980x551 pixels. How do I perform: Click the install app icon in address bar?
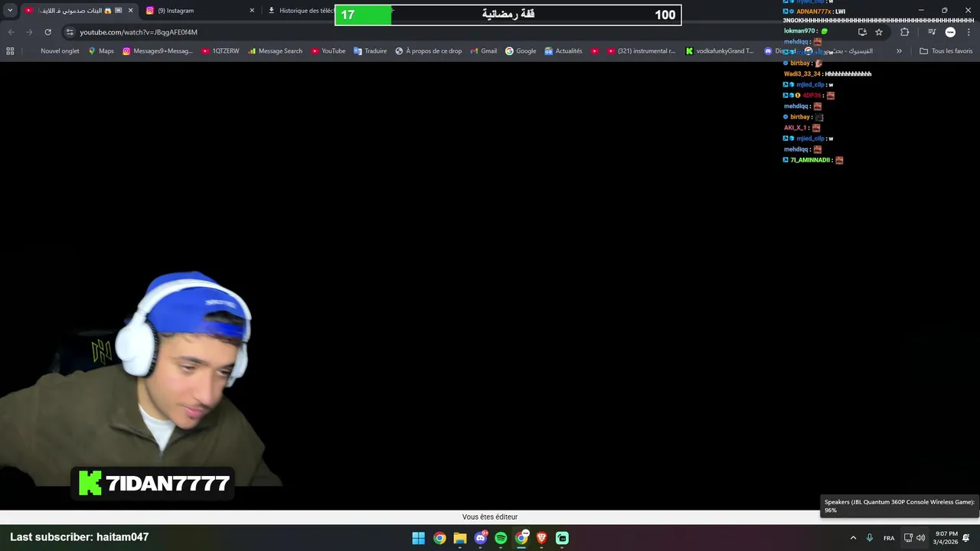[x=862, y=32]
